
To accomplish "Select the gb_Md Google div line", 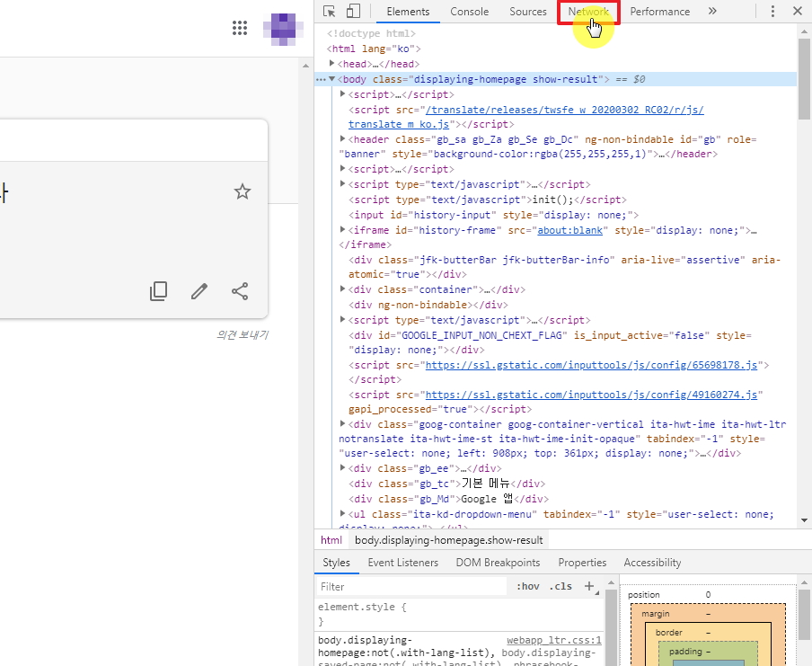I will pos(448,499).
